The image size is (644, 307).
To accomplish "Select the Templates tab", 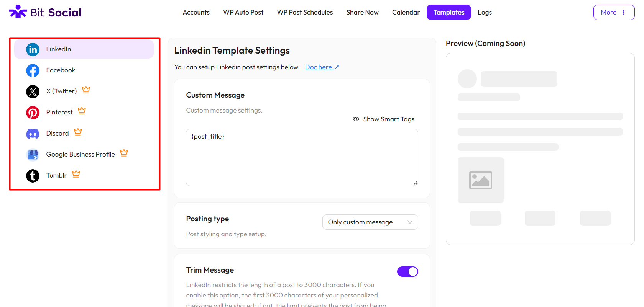I will [x=449, y=12].
